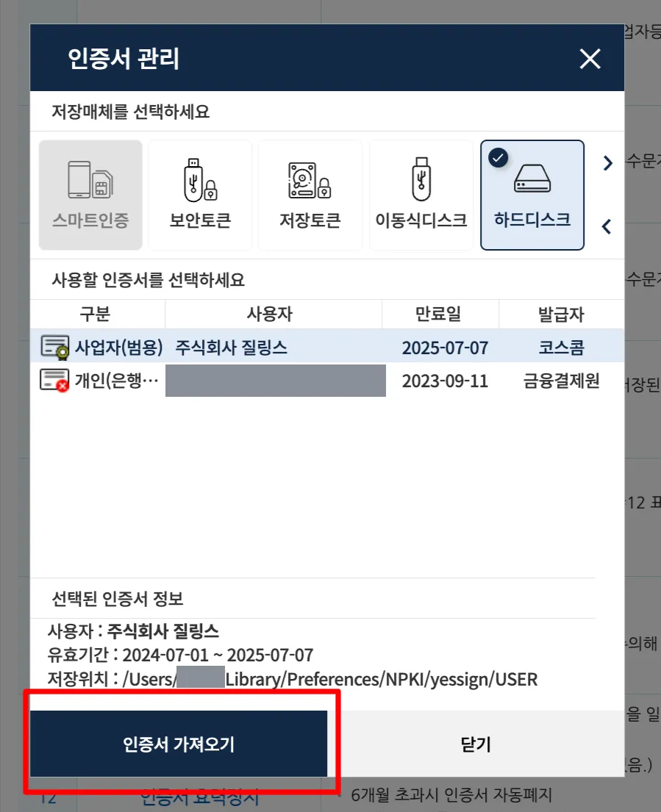Screen dimensions: 661x812
Task: Show next storage media with right chevron
Action: (607, 163)
